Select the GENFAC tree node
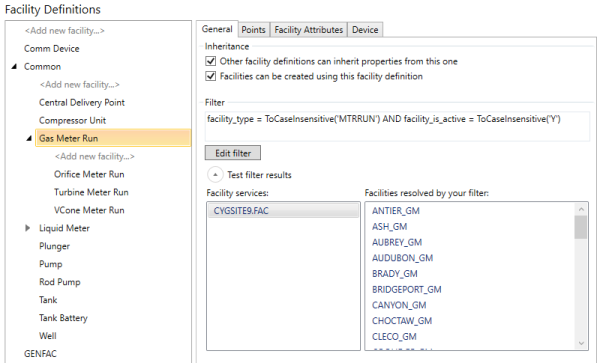This screenshot has height=363, width=600. tap(40, 354)
